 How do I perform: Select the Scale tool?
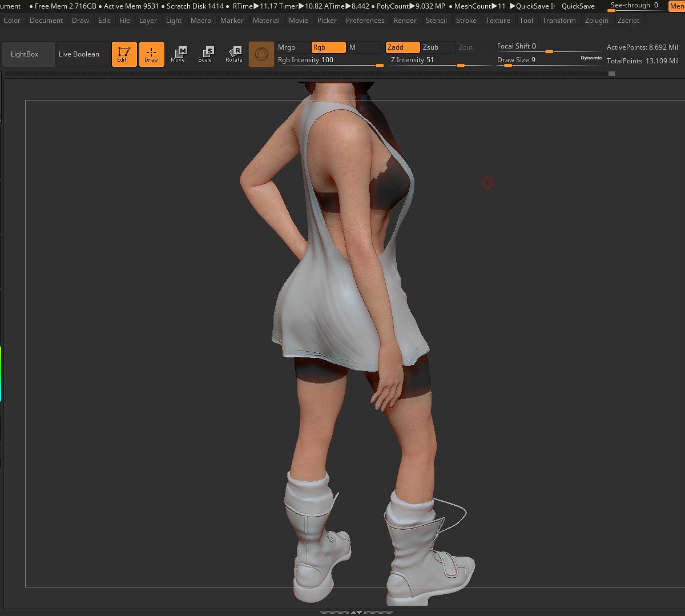(x=205, y=54)
